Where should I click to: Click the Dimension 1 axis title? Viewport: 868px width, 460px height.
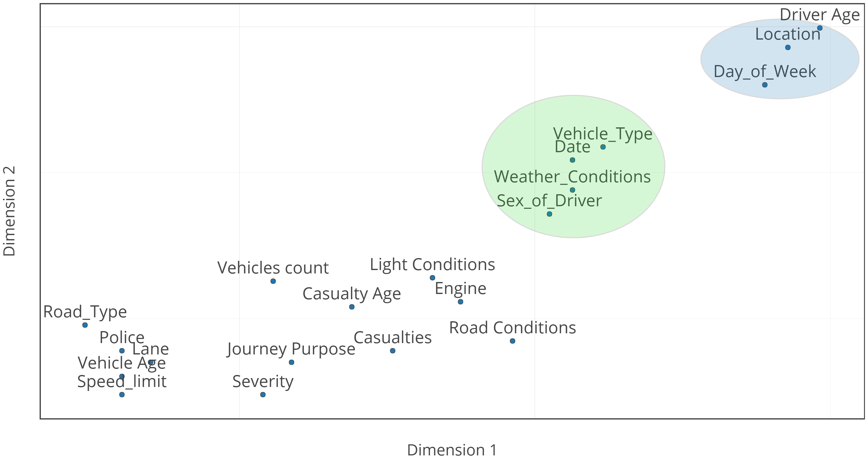tap(452, 450)
